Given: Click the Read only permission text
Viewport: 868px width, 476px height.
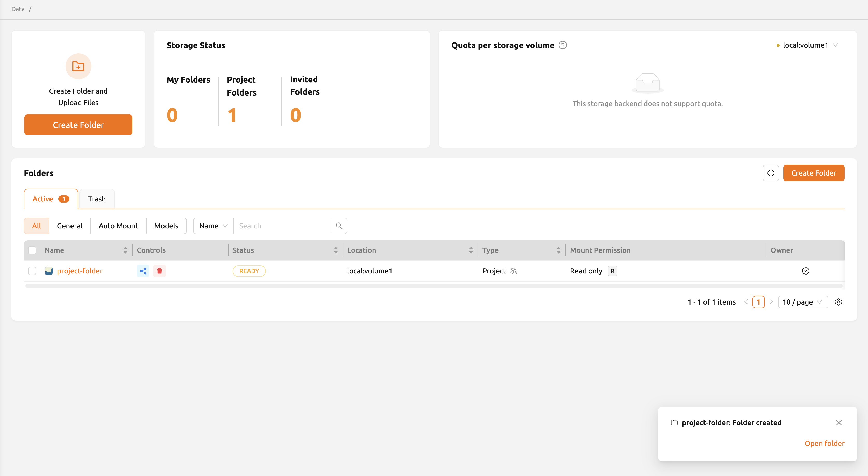Looking at the screenshot, I should 586,271.
